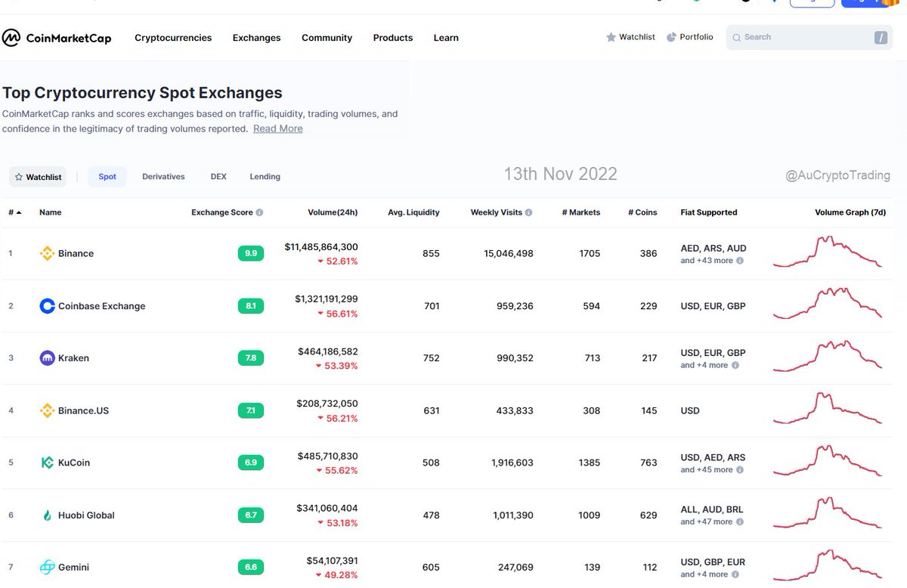Click info icon beside Huobi +47 more

click(x=739, y=522)
